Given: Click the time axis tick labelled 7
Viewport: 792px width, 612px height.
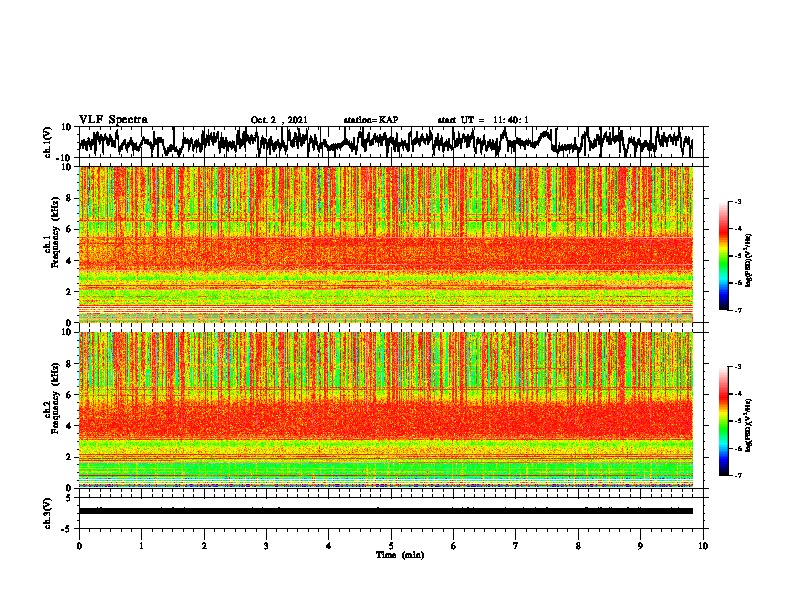Looking at the screenshot, I should point(516,546).
